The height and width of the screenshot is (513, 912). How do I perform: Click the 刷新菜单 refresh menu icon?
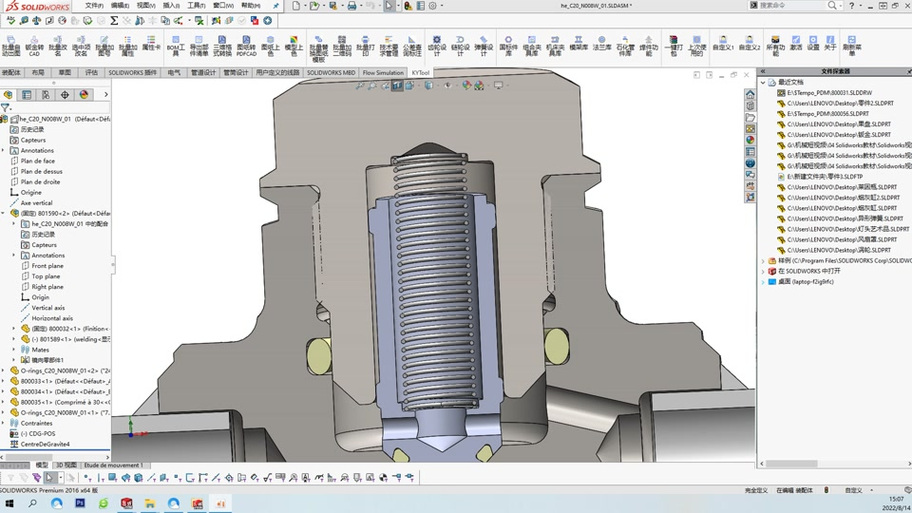click(852, 46)
